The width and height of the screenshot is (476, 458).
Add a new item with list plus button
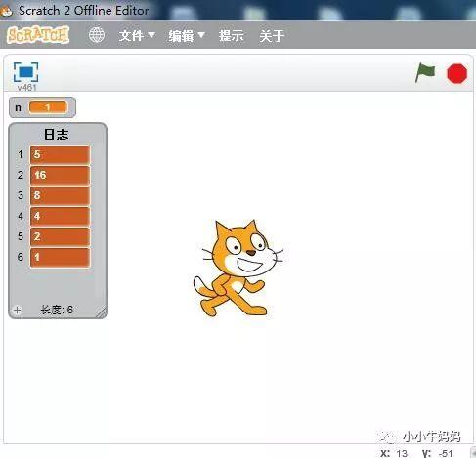pos(17,310)
